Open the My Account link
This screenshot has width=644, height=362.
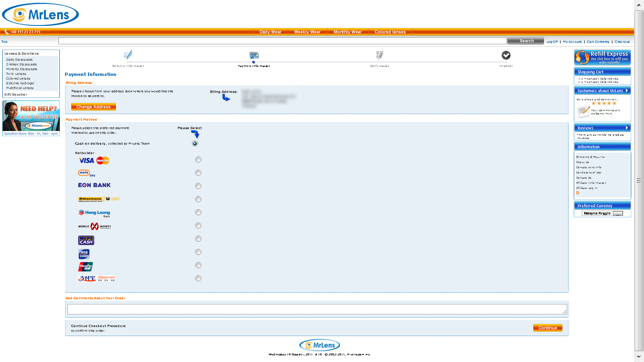(x=572, y=41)
